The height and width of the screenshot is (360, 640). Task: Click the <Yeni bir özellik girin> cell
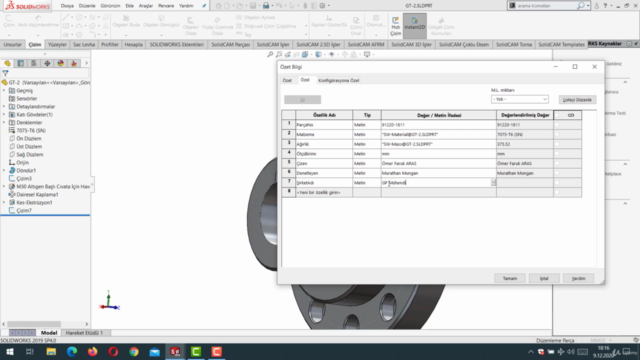pos(324,192)
